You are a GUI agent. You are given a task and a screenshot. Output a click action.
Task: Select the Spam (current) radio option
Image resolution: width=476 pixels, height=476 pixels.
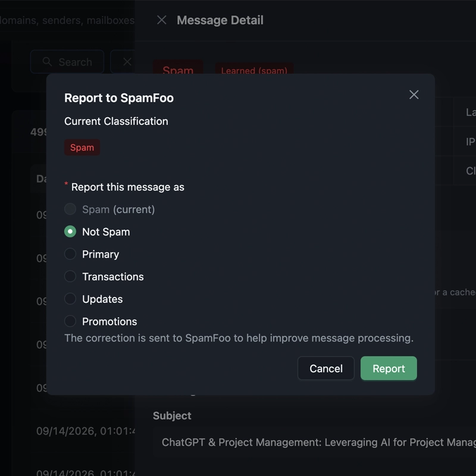tap(70, 209)
